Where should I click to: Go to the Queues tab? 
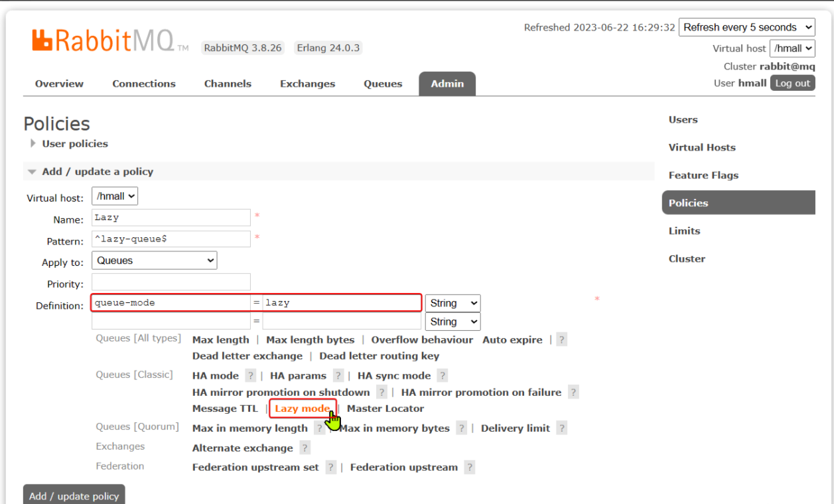click(x=383, y=84)
